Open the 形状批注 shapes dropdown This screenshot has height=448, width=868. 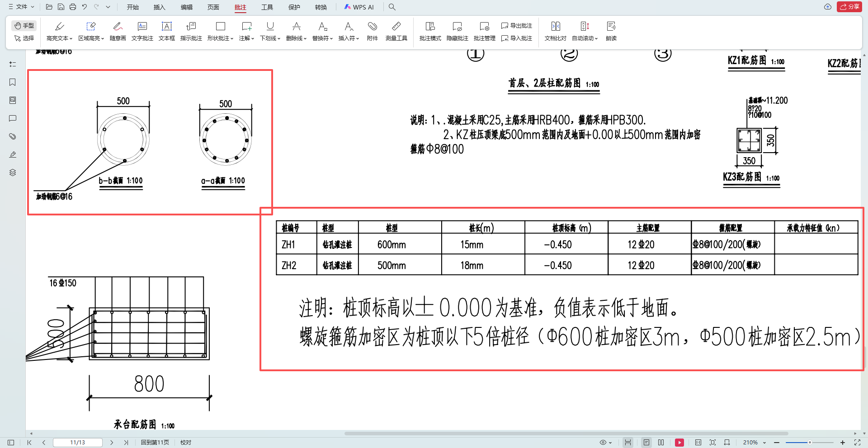[231, 38]
